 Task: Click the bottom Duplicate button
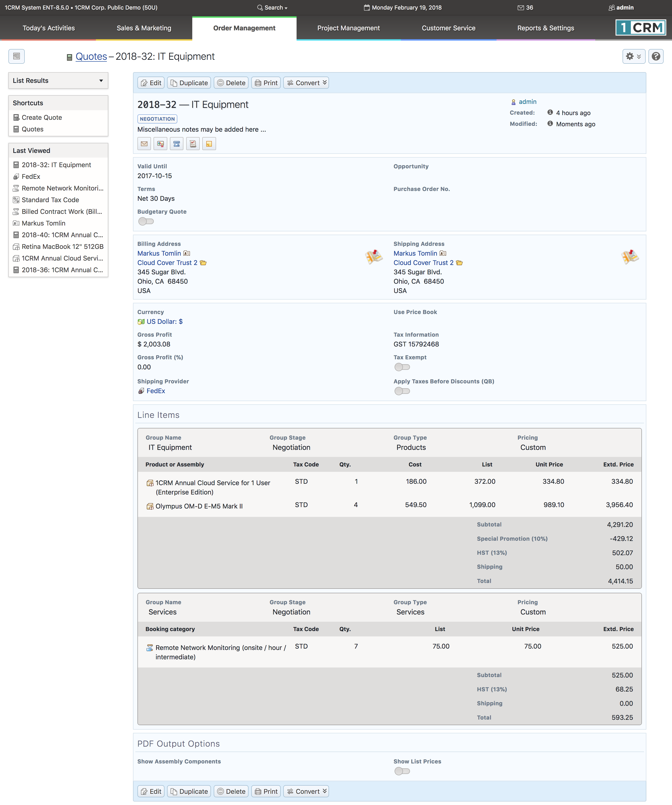click(189, 792)
